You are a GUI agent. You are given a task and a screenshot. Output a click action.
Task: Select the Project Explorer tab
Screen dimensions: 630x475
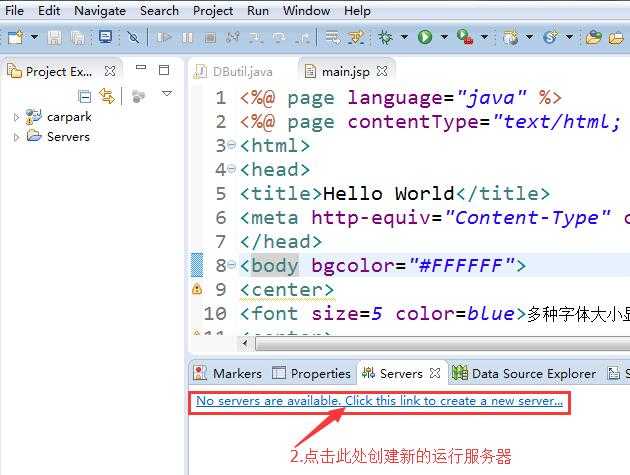tap(59, 72)
